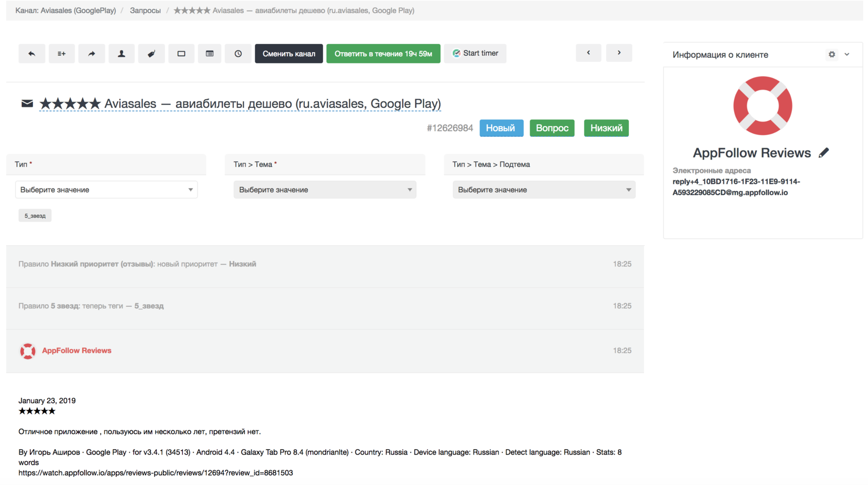The image size is (868, 485).
Task: Change status Новый badge
Action: 501,128
